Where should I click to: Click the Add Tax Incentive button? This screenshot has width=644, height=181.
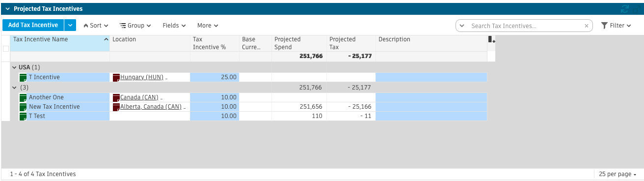point(33,25)
